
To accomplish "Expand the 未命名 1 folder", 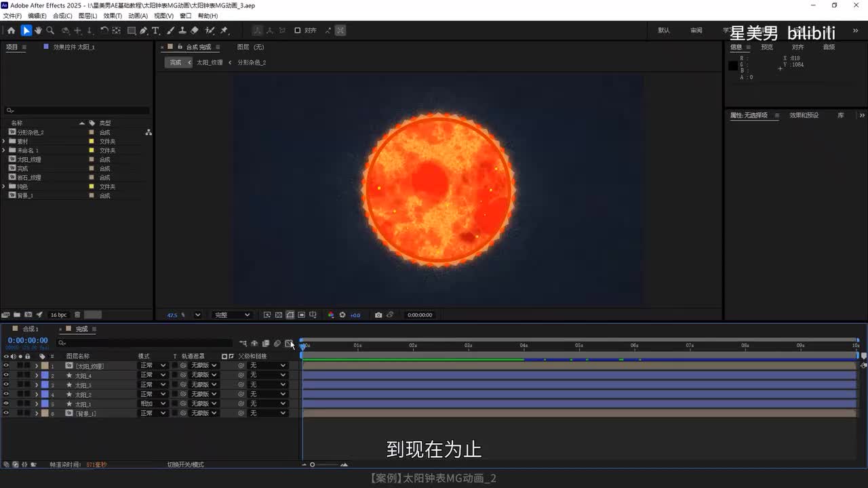I will click(x=4, y=150).
